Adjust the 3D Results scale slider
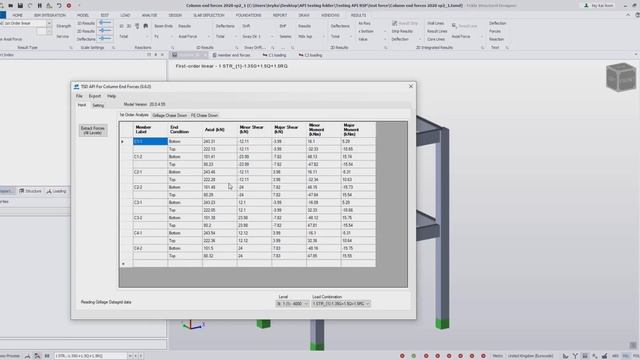This screenshot has width=640, height=360. [x=105, y=23]
